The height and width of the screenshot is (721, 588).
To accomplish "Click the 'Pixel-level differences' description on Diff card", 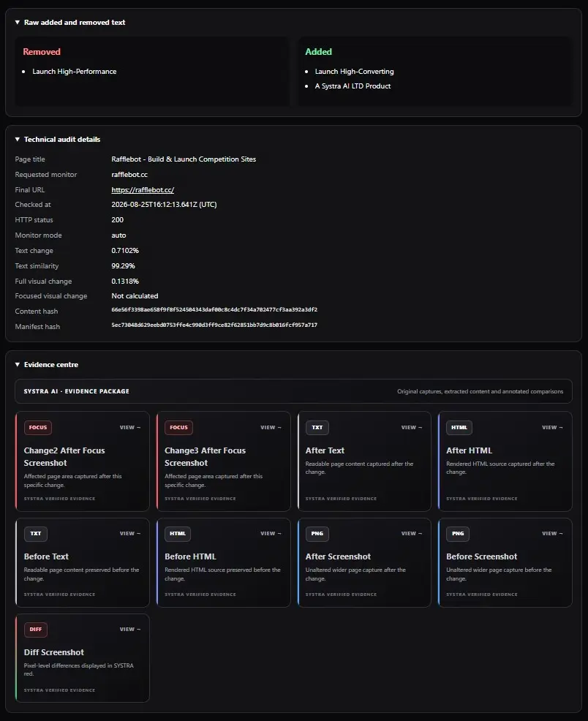I will tap(78, 670).
